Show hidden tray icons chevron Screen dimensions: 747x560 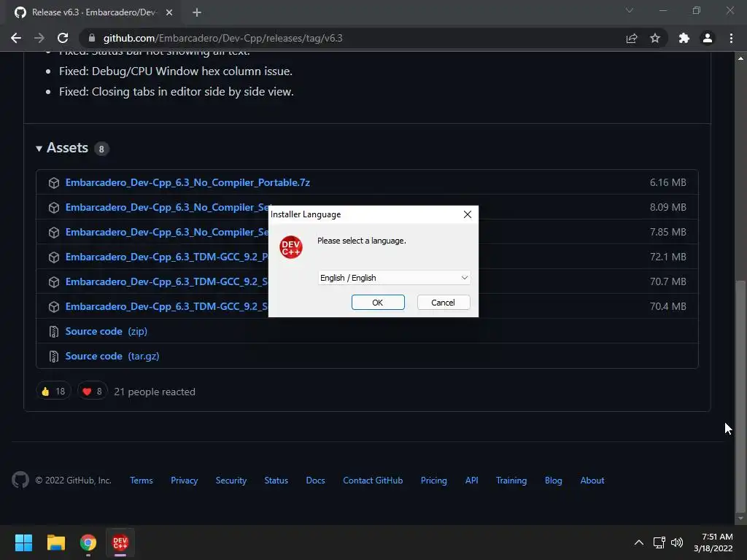click(639, 542)
